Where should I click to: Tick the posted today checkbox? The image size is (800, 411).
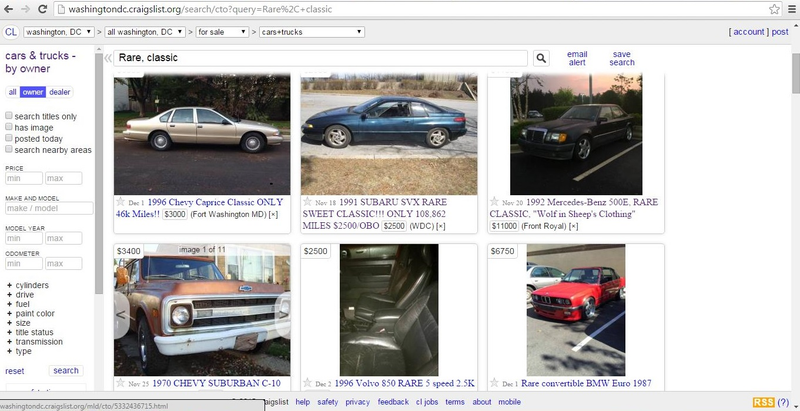[x=9, y=138]
